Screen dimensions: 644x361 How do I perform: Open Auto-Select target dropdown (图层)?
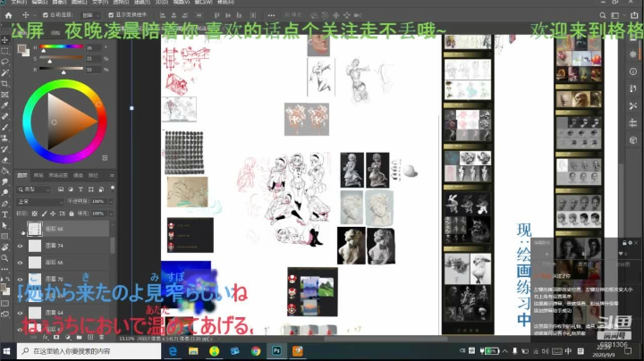(90, 15)
